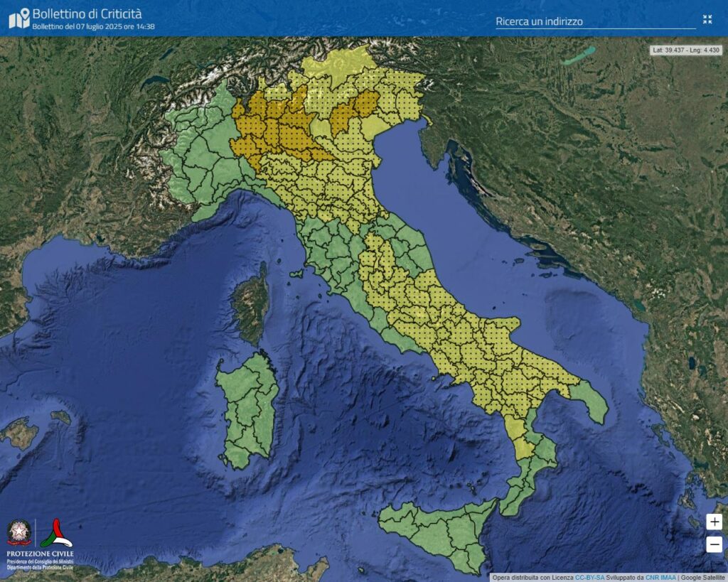Click the bulletin date 07 luglio 2025 text

[94, 26]
